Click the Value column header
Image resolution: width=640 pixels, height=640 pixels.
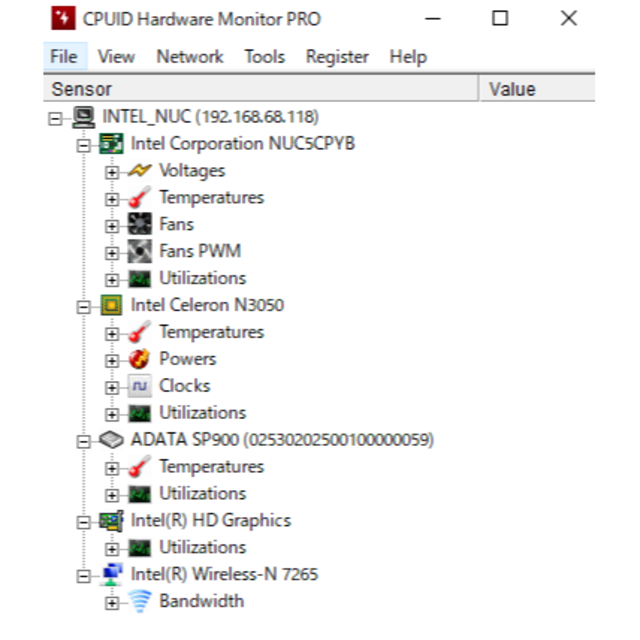(x=537, y=89)
